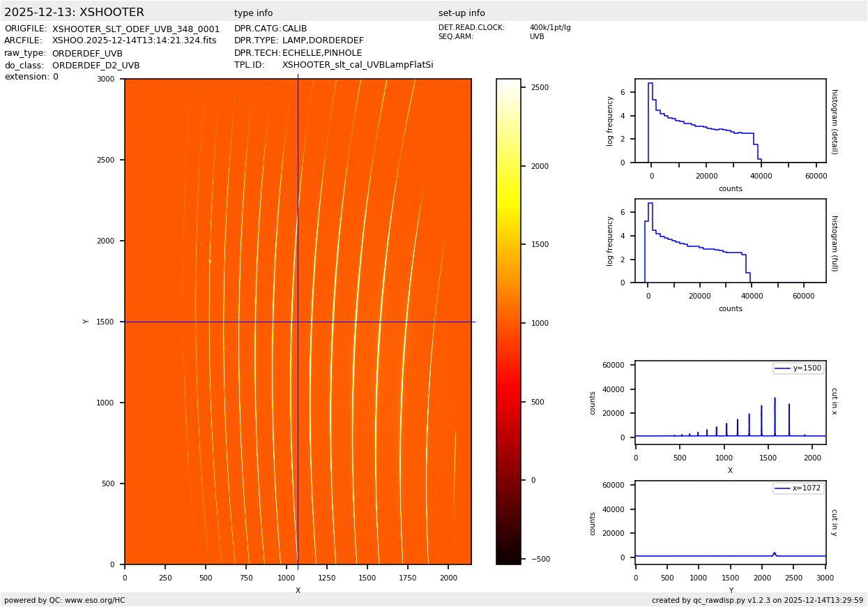Select the x=1072 legend entry
The height and width of the screenshot is (607, 868).
[x=798, y=488]
